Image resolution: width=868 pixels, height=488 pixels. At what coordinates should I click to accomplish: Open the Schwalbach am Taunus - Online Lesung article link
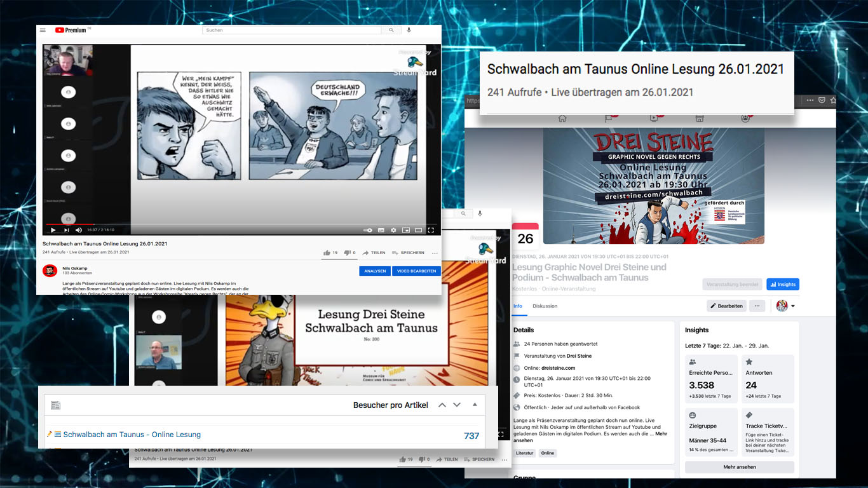point(132,435)
